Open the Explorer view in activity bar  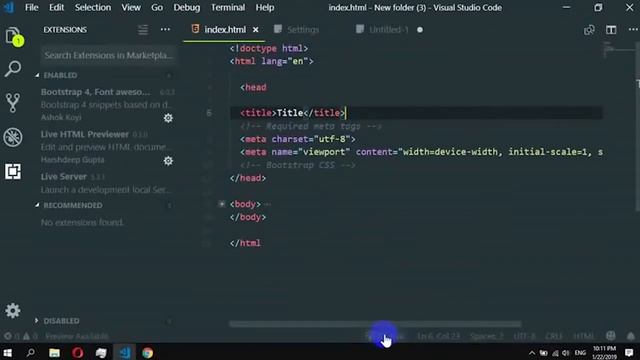[x=13, y=35]
